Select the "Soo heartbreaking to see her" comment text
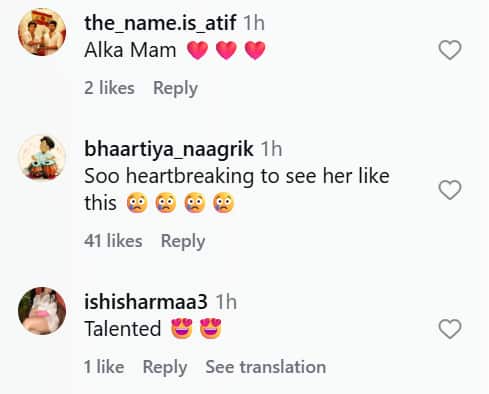 point(237,189)
